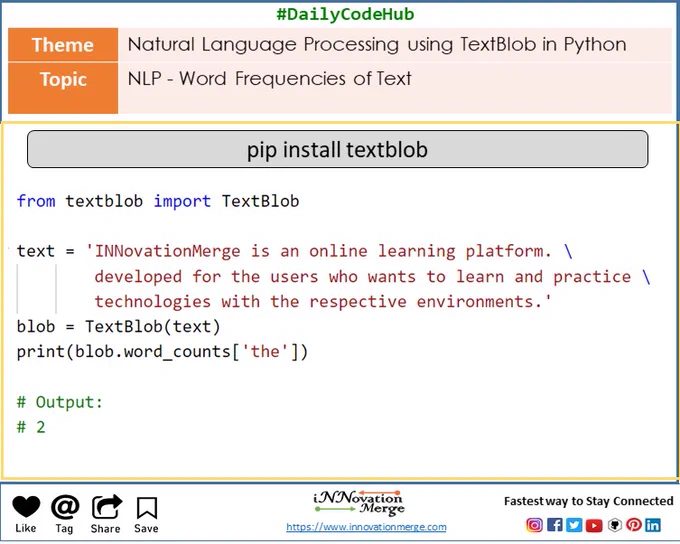Click the Share arrow icon
680x544 pixels.
pyautogui.click(x=107, y=507)
